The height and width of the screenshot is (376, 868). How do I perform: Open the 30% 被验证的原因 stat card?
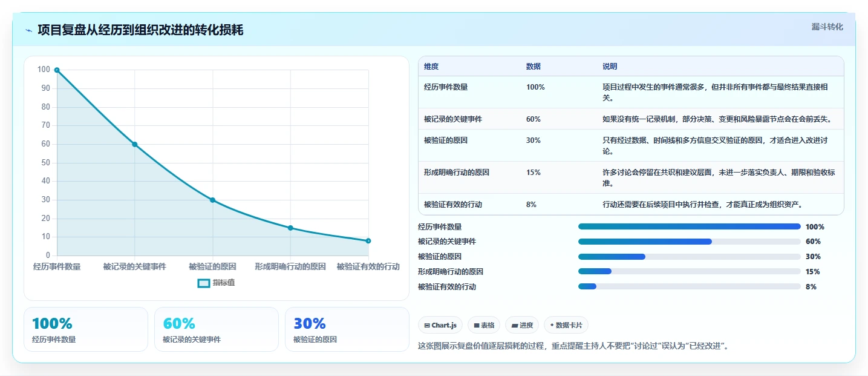347,329
